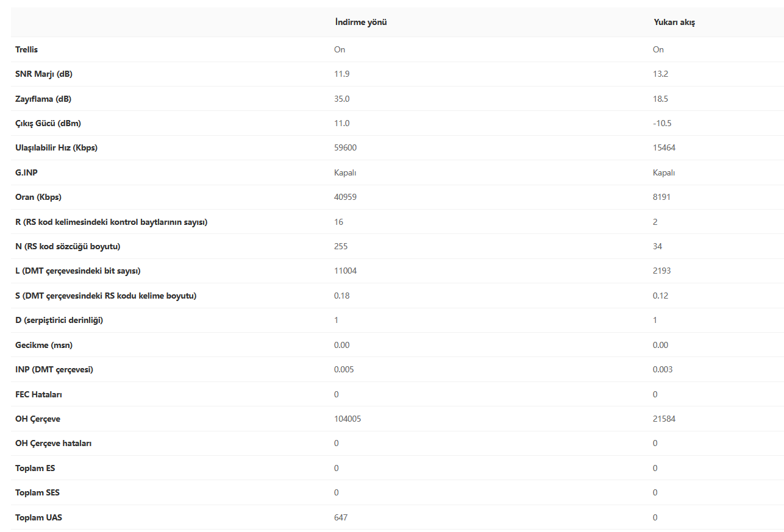Click the OH Çerçeve value 104005
Image resolution: width=784 pixels, height=532 pixels.
pos(347,419)
